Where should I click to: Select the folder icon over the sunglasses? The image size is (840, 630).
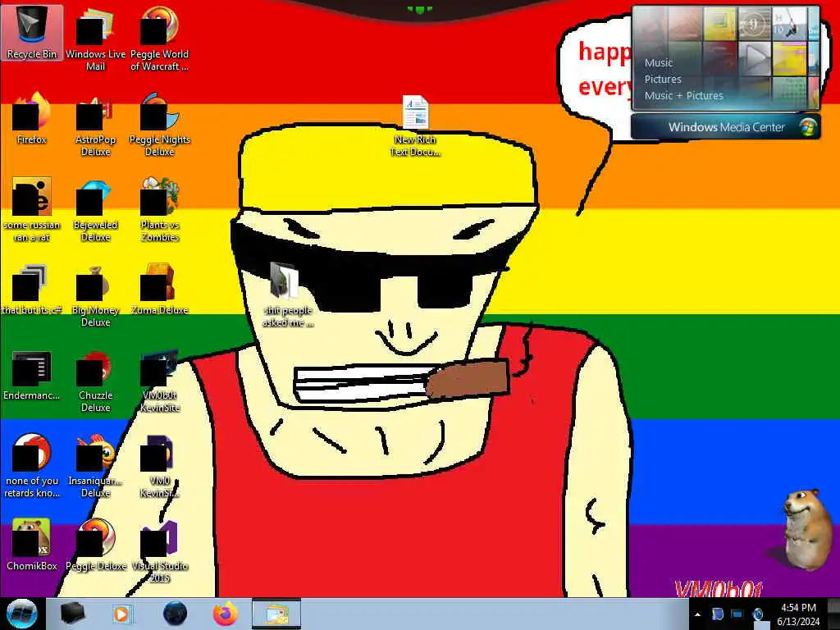286,294
